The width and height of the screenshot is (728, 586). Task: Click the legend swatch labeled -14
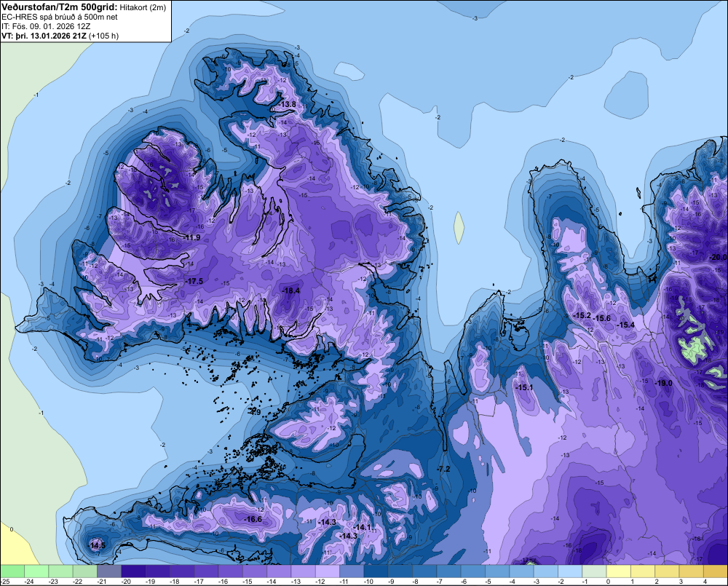click(x=279, y=571)
